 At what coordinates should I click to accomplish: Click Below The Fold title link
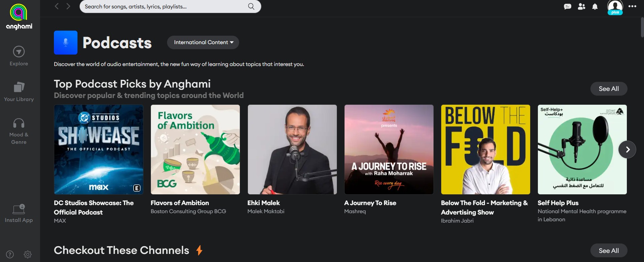[484, 207]
